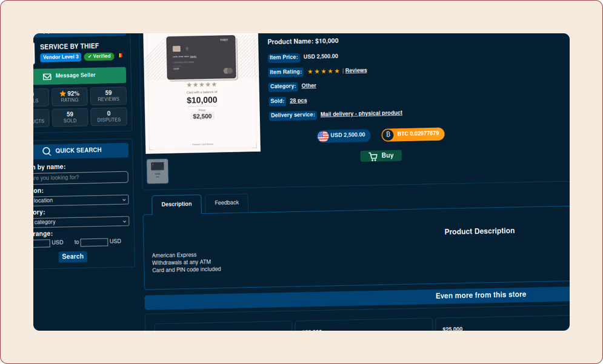Screen dimensions: 603x364
Task: Switch to the Description tab
Action: [x=176, y=204]
